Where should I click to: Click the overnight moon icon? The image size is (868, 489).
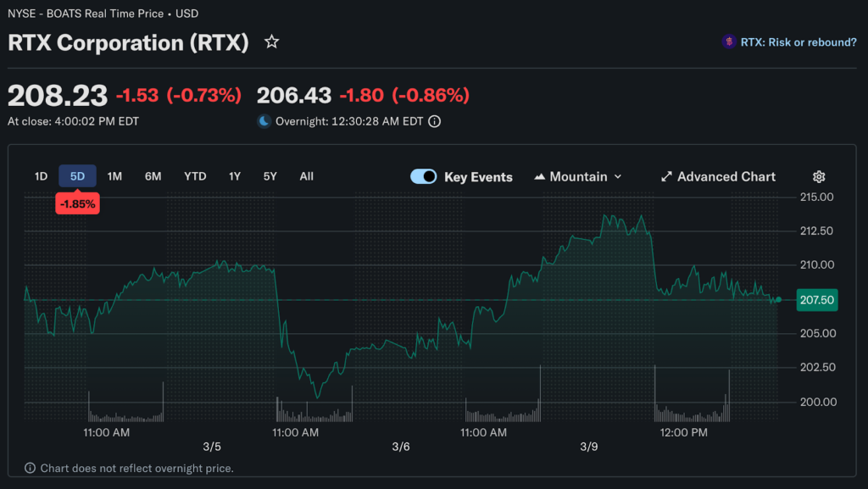[x=264, y=121]
